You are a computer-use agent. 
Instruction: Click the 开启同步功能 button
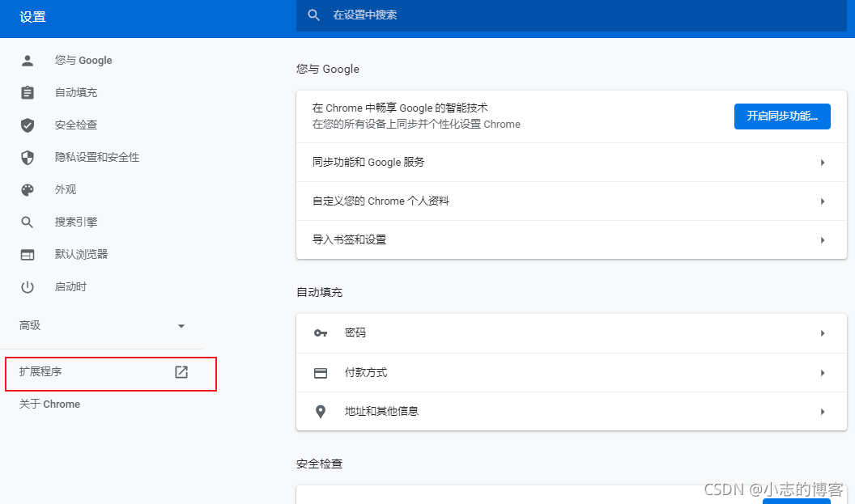coord(782,116)
